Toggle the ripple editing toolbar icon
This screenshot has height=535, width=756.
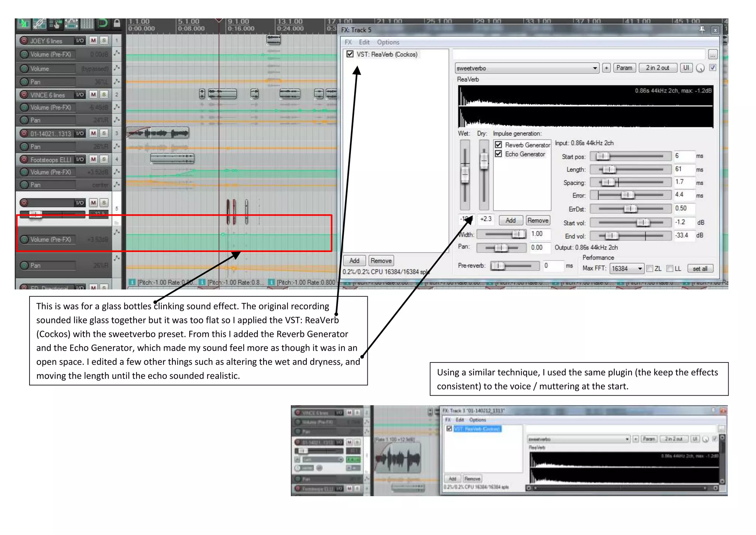point(55,24)
